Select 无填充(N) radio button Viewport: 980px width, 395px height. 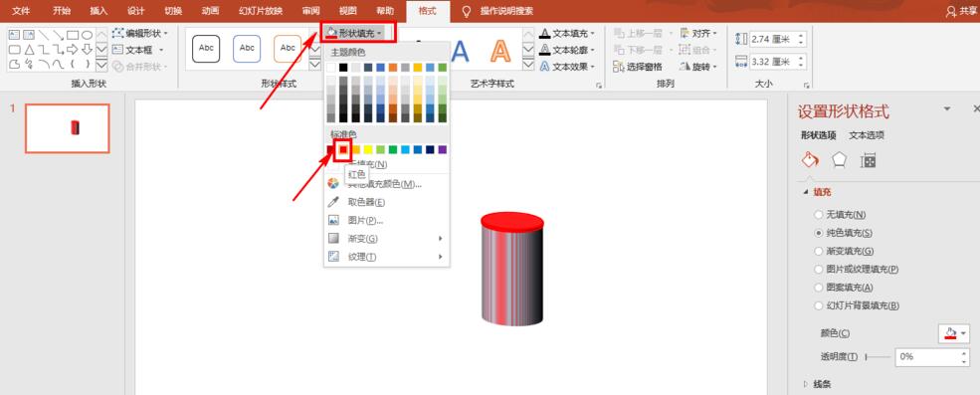click(x=818, y=214)
